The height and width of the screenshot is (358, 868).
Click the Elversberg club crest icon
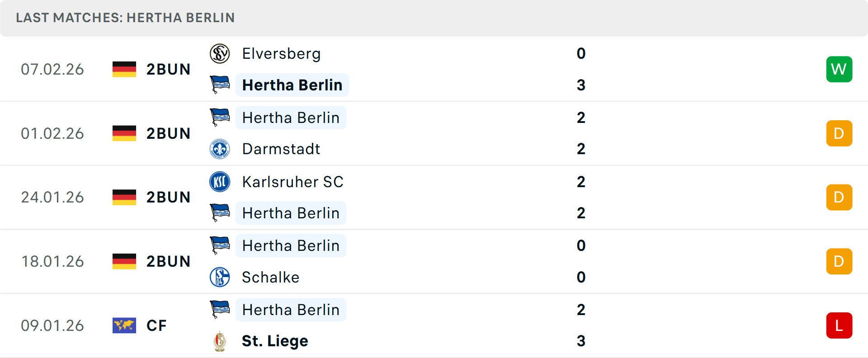tap(220, 54)
